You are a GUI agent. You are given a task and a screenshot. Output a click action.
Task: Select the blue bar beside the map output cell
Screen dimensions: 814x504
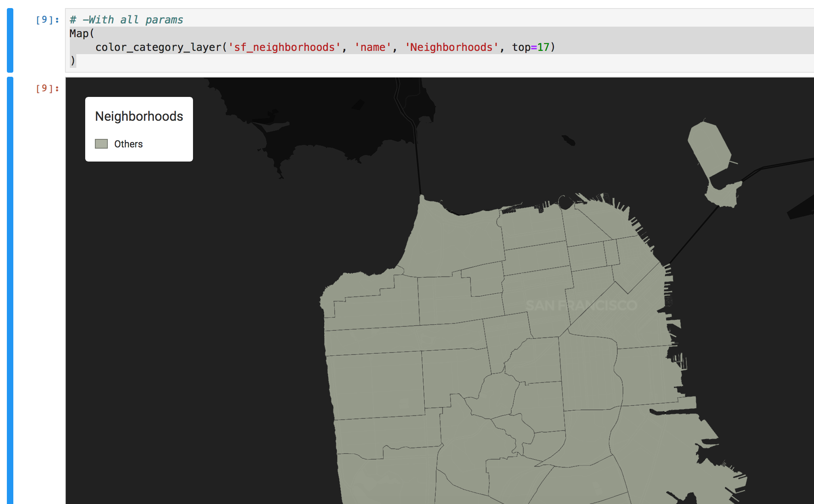[x=9, y=283]
